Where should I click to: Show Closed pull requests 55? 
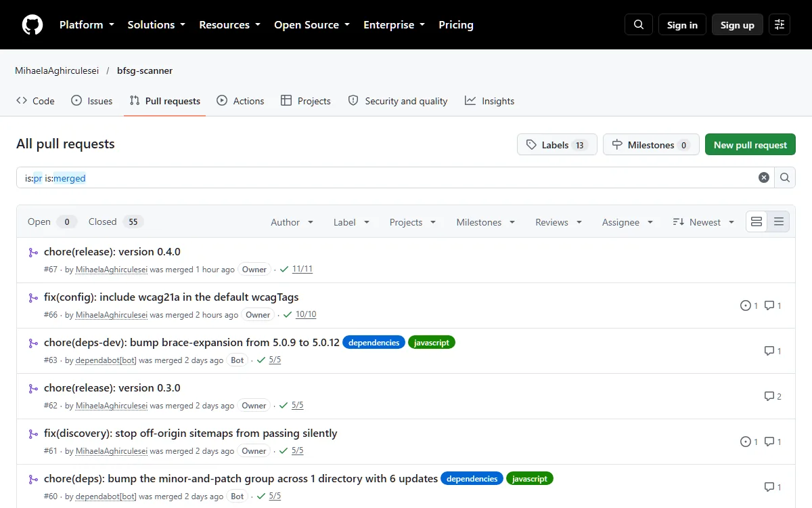[x=116, y=221]
